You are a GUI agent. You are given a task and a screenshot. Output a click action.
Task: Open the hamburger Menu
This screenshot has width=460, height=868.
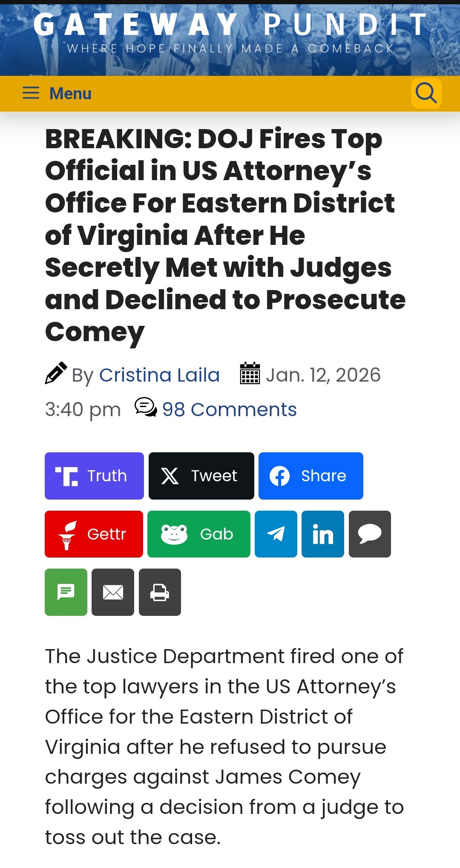[x=57, y=93]
